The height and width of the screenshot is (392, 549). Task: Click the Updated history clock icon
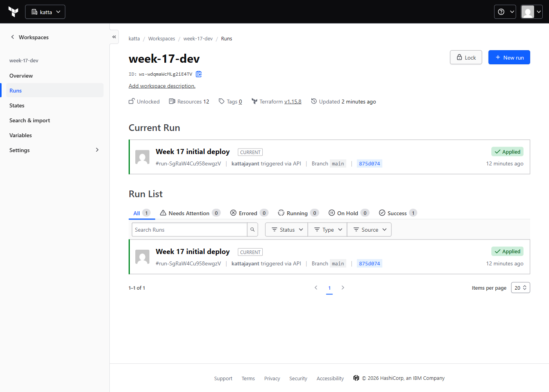click(x=314, y=101)
